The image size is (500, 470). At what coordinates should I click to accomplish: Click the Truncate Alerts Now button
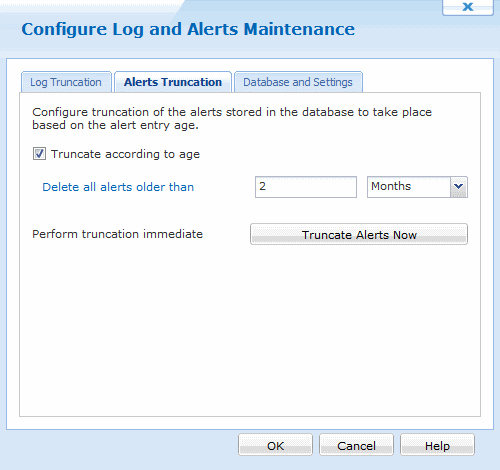pos(359,234)
